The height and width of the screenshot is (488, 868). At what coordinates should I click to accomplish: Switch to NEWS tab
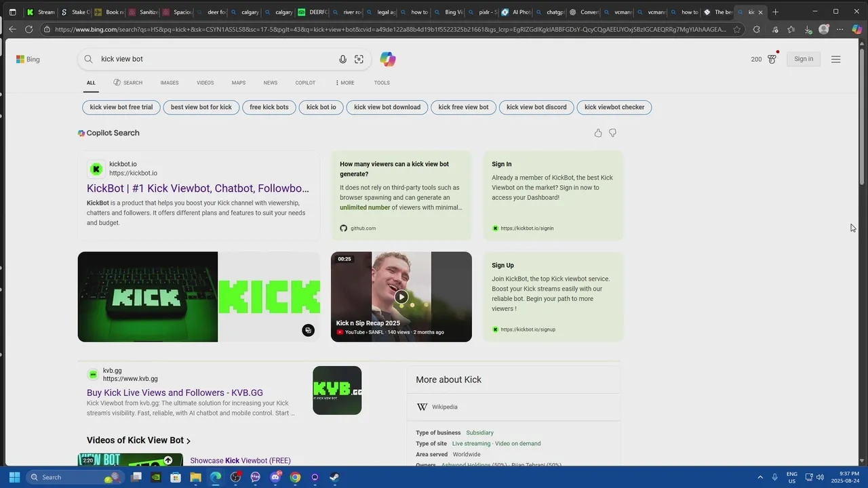pyautogui.click(x=271, y=83)
